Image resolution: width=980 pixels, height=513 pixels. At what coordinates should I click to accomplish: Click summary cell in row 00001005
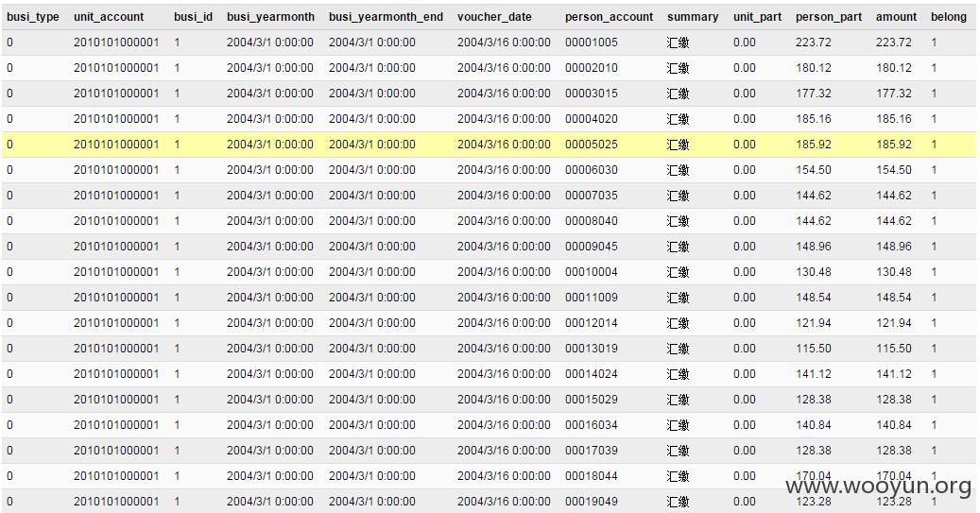[679, 43]
